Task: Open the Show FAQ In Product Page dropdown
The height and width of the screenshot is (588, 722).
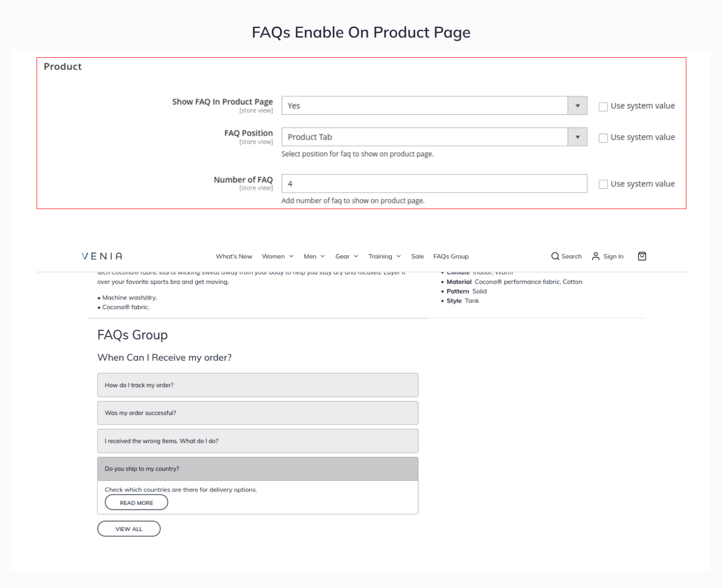Action: pyautogui.click(x=578, y=106)
